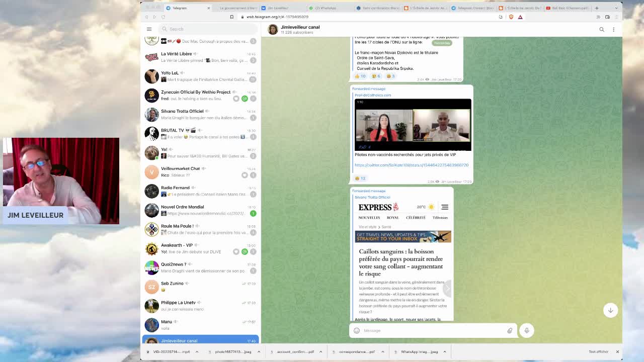Open Quoi2news ? chat
Screen dimensions: 644x362
201,267
